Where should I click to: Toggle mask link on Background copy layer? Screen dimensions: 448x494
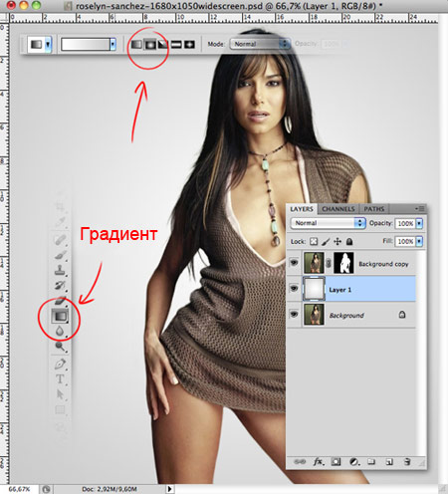click(329, 263)
